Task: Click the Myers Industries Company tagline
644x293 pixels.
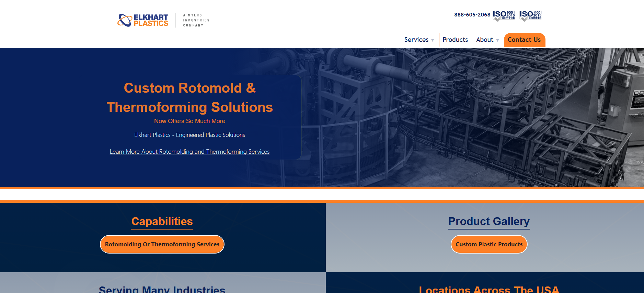Action: tap(196, 20)
